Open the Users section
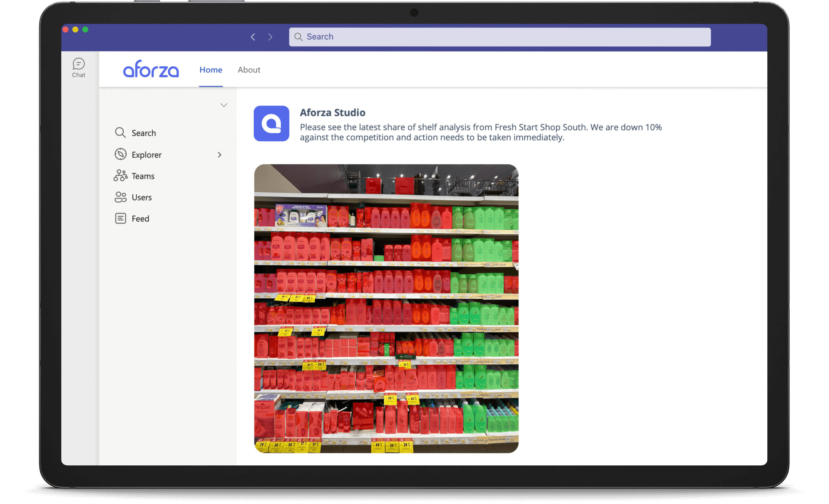Screen dimensions: 829x504 141,197
